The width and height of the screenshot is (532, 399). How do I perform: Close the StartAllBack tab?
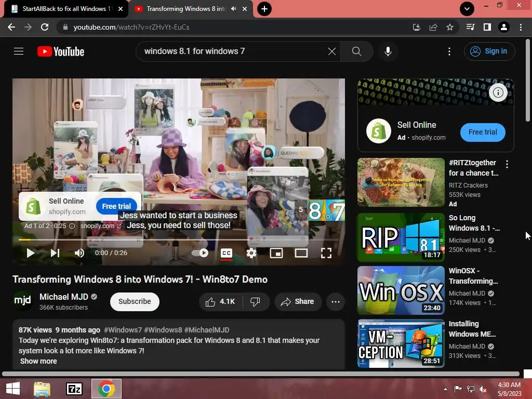121,9
